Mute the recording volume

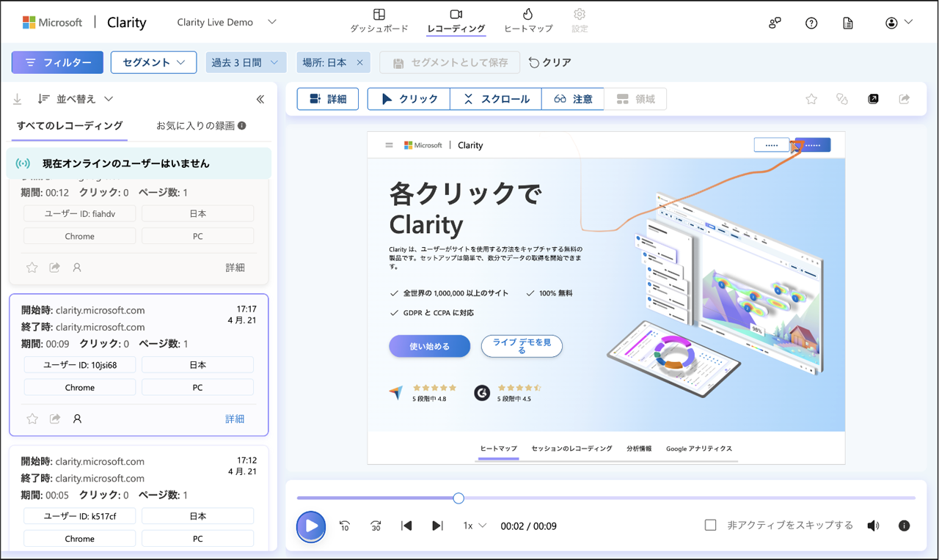click(873, 526)
